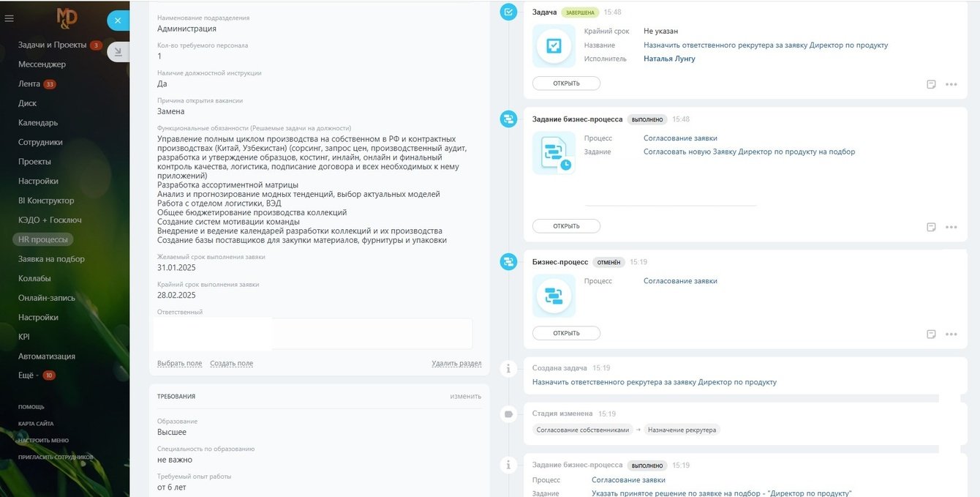Click the Удалить раздел link
Screen dimensions: 980x497
pos(456,363)
